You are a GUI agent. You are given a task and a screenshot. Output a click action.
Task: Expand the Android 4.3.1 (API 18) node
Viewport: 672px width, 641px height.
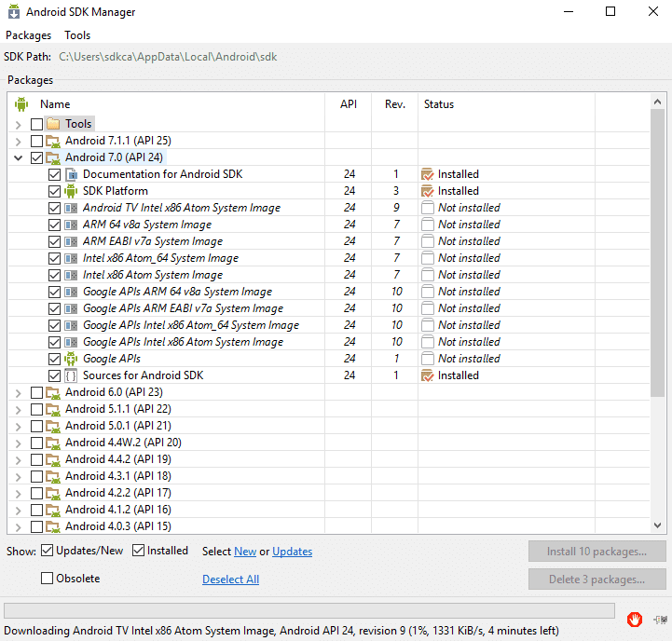click(x=18, y=476)
